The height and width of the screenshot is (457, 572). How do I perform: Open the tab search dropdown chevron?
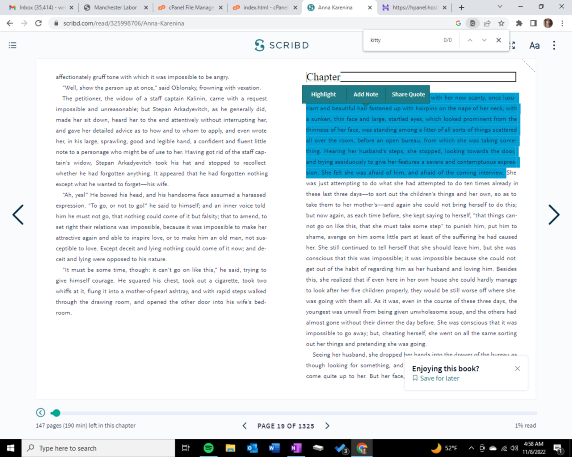tap(500, 7)
